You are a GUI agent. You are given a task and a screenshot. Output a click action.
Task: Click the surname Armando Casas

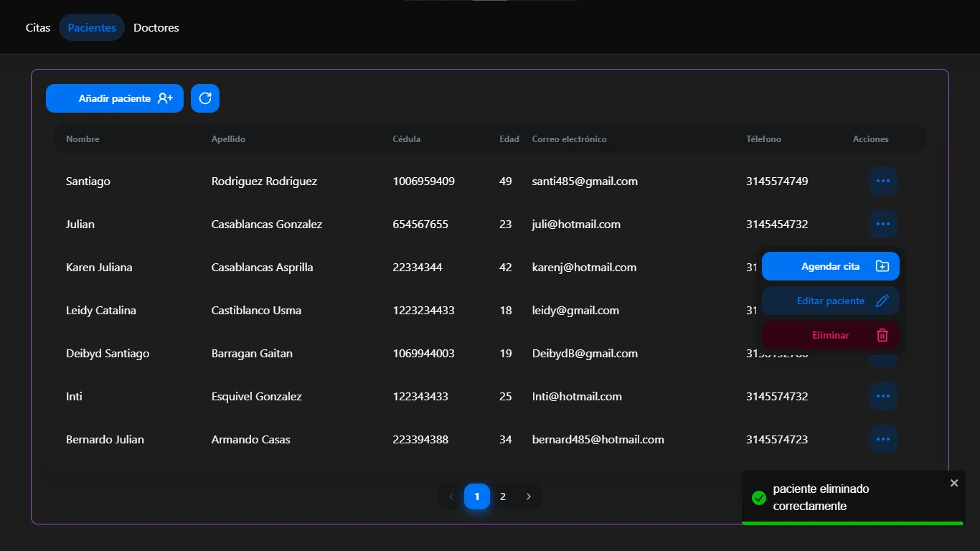coord(251,439)
